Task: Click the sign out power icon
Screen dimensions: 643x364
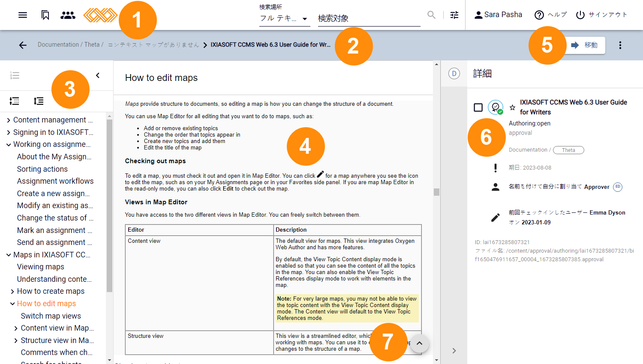Action: point(580,15)
